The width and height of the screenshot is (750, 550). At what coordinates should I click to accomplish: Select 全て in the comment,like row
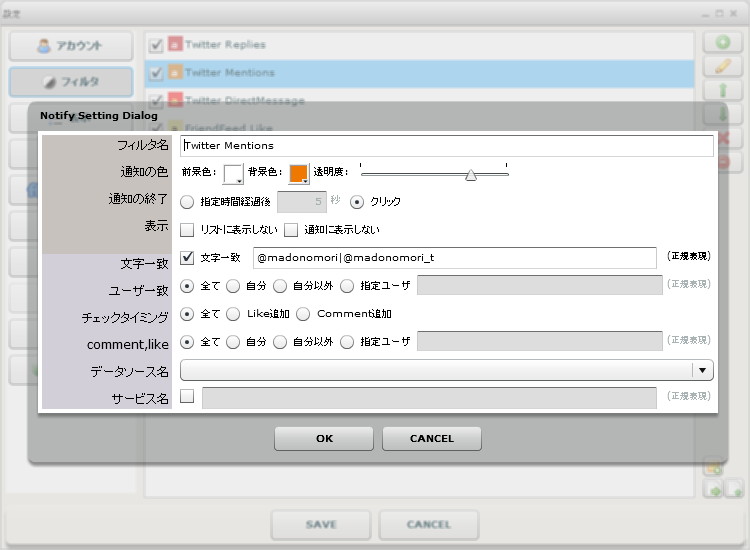tap(187, 342)
